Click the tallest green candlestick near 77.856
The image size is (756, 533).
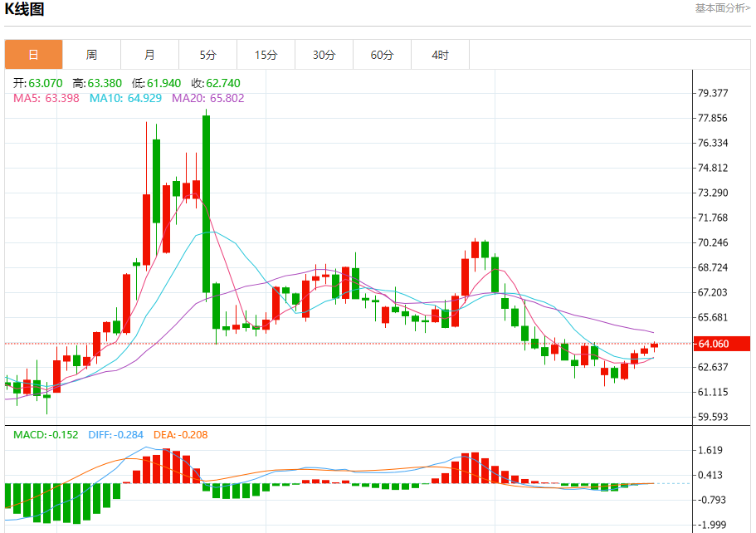206,203
